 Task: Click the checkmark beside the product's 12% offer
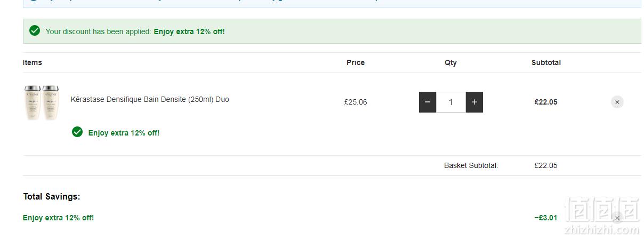pyautogui.click(x=77, y=132)
